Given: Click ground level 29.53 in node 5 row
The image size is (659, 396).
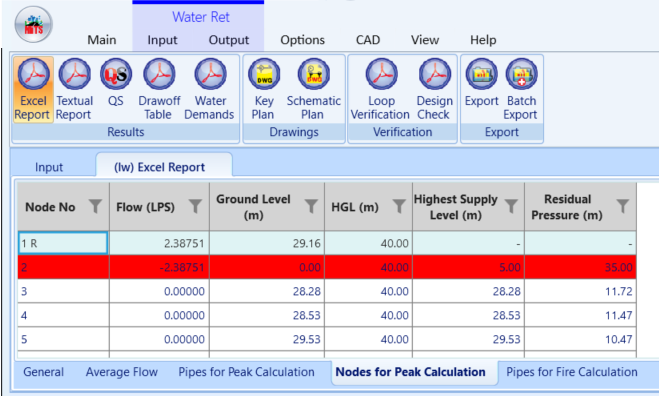Looking at the screenshot, I should click(267, 339).
